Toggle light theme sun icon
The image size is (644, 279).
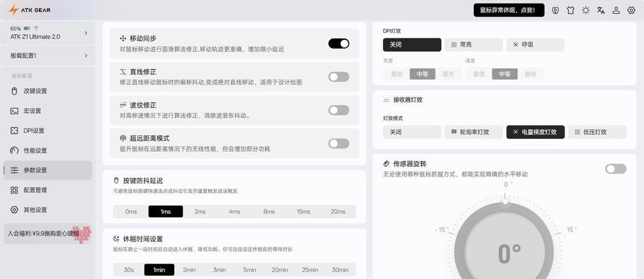tap(585, 10)
